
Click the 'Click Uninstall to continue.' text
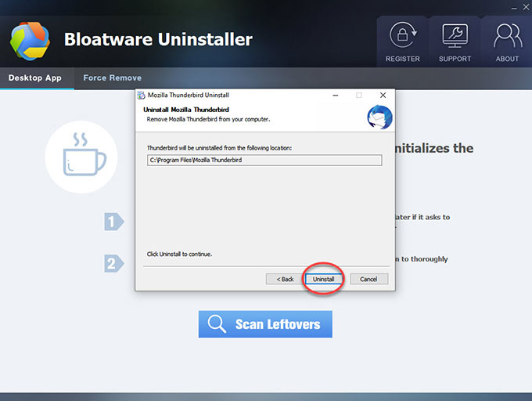point(179,254)
